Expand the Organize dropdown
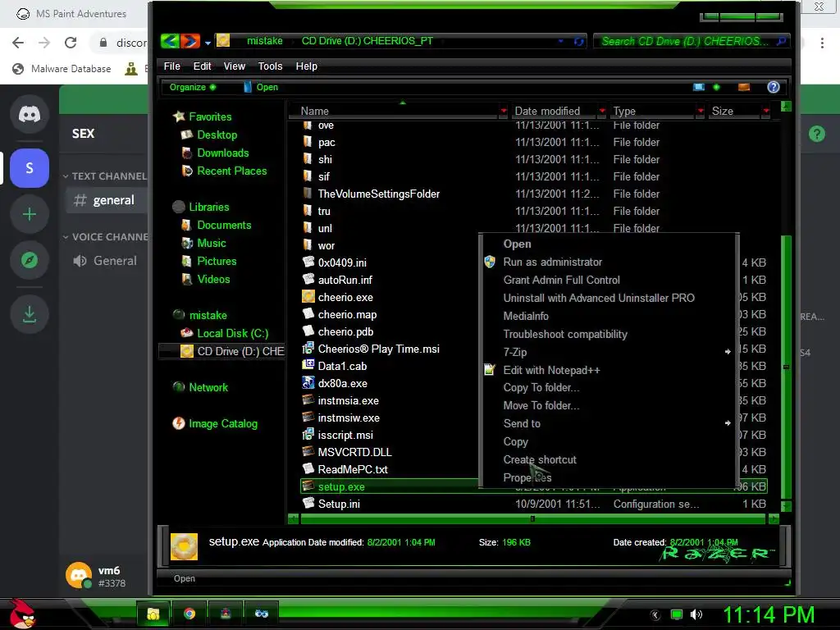Viewport: 840px width, 630px height. tap(192, 87)
